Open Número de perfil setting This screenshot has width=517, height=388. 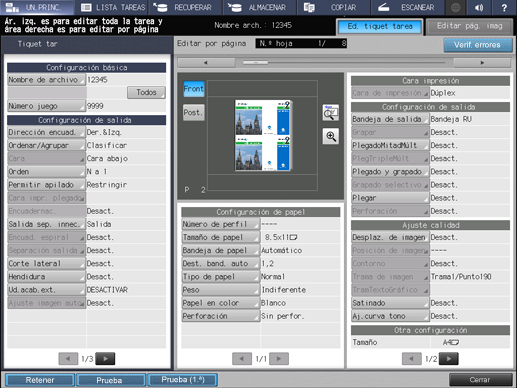coord(221,224)
